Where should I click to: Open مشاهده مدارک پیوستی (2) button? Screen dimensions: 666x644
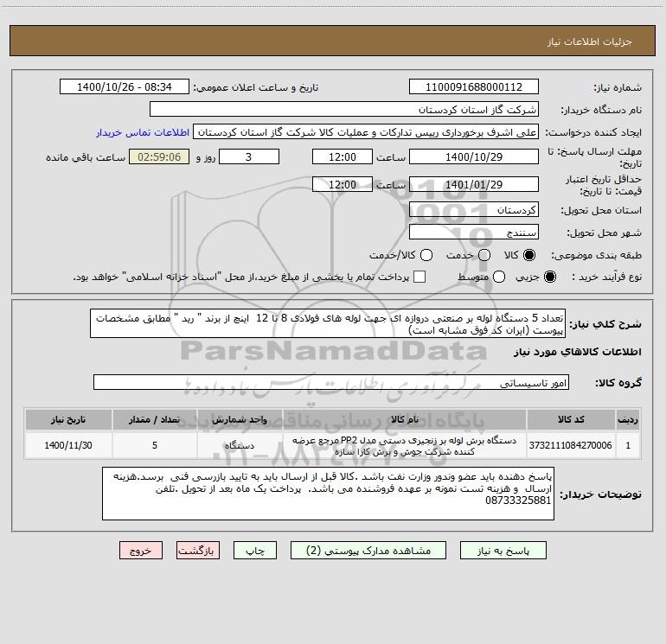368,551
